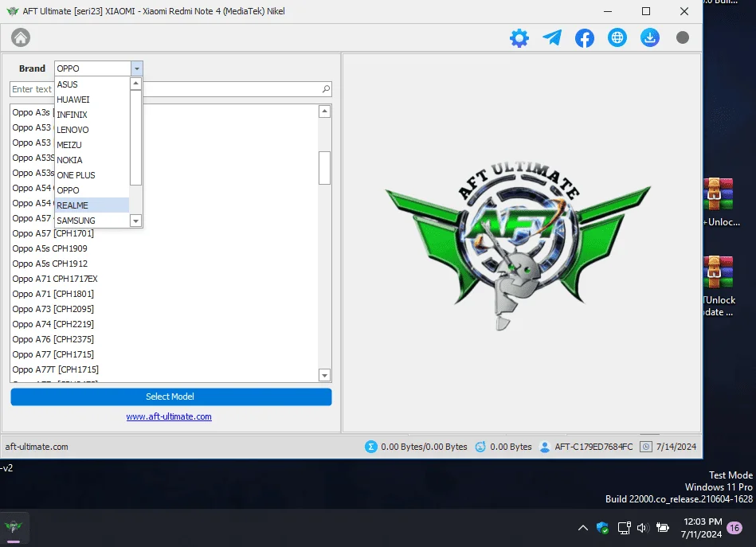The height and width of the screenshot is (547, 756).
Task: Click the sigma total bytes icon
Action: [x=370, y=447]
